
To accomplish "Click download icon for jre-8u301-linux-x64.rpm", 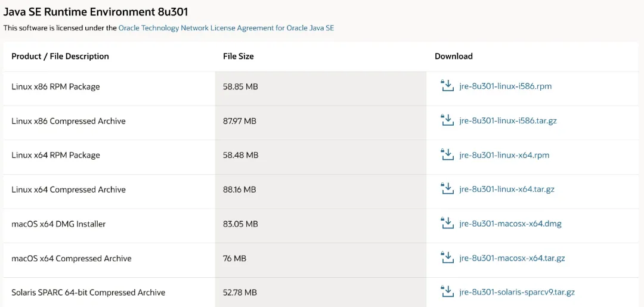I will tap(447, 155).
